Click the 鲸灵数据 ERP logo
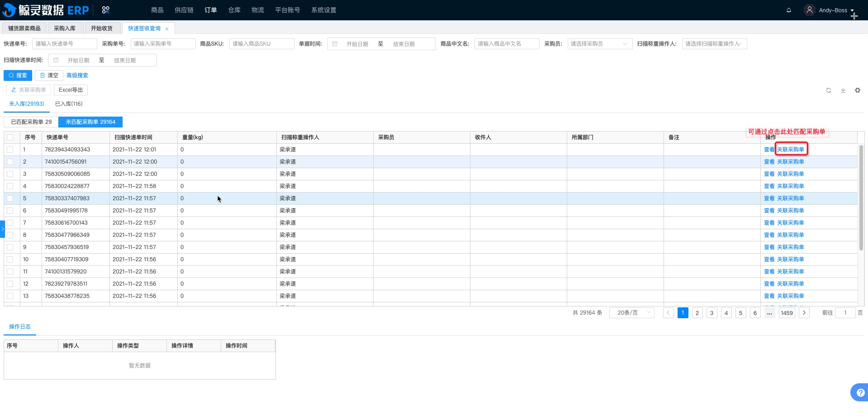The image size is (868, 419). coord(45,10)
